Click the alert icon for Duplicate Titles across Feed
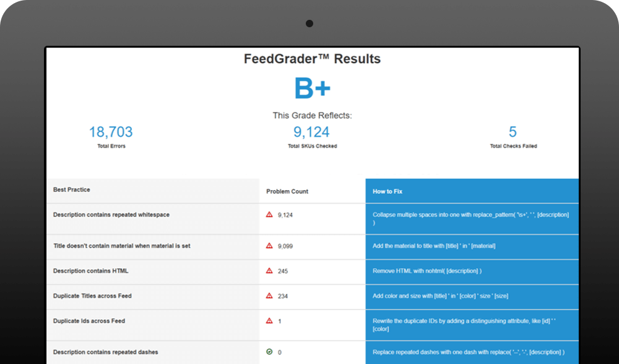 click(x=268, y=296)
